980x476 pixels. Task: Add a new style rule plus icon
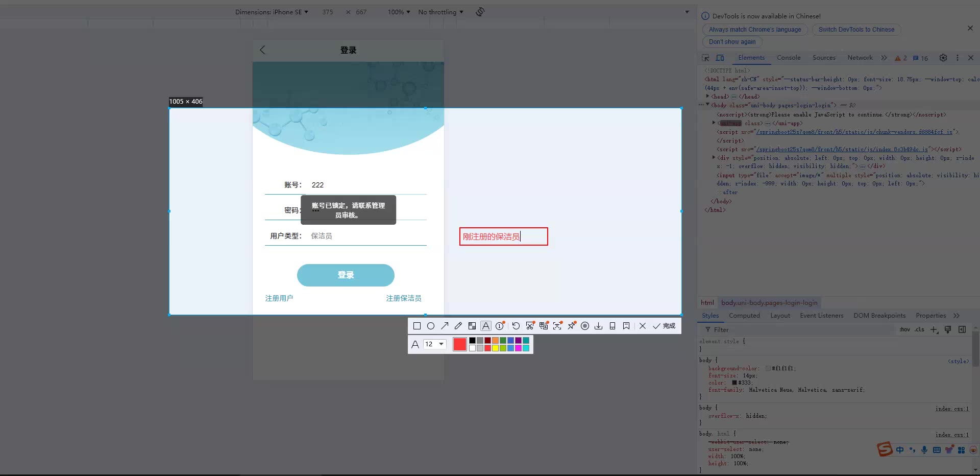pyautogui.click(x=934, y=330)
